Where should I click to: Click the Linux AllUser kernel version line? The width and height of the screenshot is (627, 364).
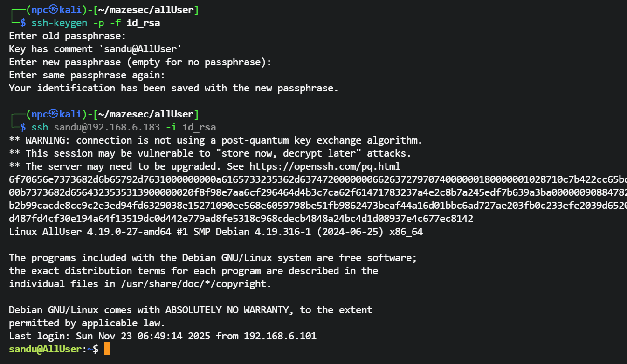(216, 232)
